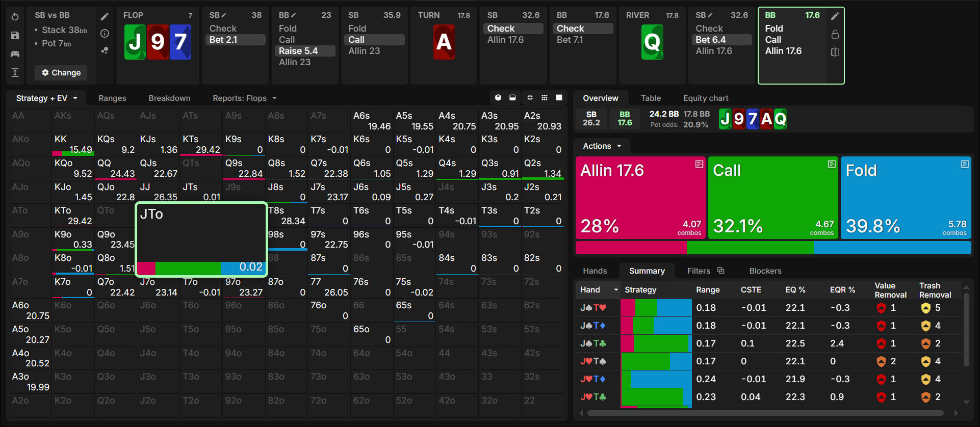Click the Queen river card
Screen dimensions: 980x427
click(x=652, y=42)
